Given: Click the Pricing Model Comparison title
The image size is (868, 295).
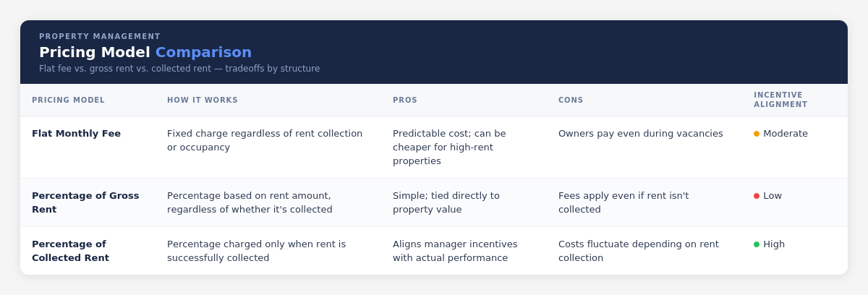Looking at the screenshot, I should pos(145,52).
